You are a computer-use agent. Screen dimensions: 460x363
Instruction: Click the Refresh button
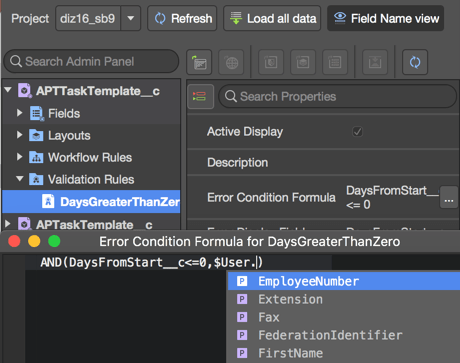pyautogui.click(x=182, y=18)
